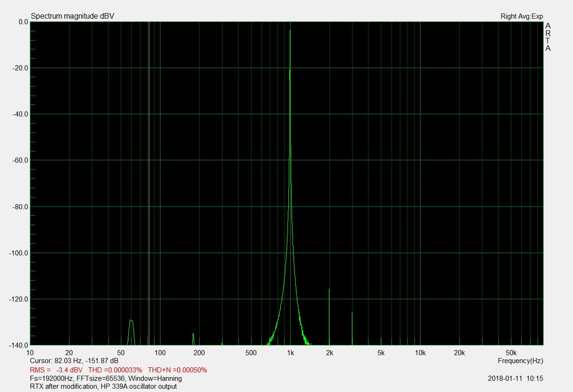This screenshot has width=573, height=392.
Task: Click the 'THD =0.000033%' value
Action: (115, 370)
